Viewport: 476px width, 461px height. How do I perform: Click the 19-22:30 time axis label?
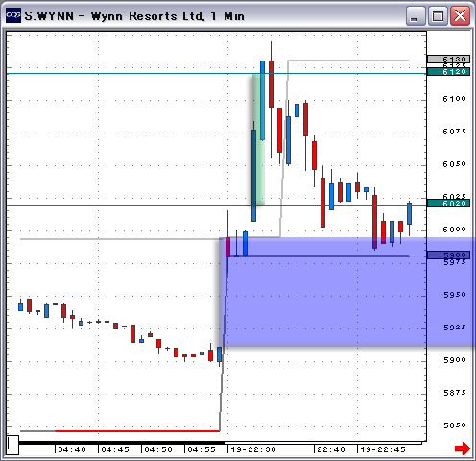coord(253,449)
